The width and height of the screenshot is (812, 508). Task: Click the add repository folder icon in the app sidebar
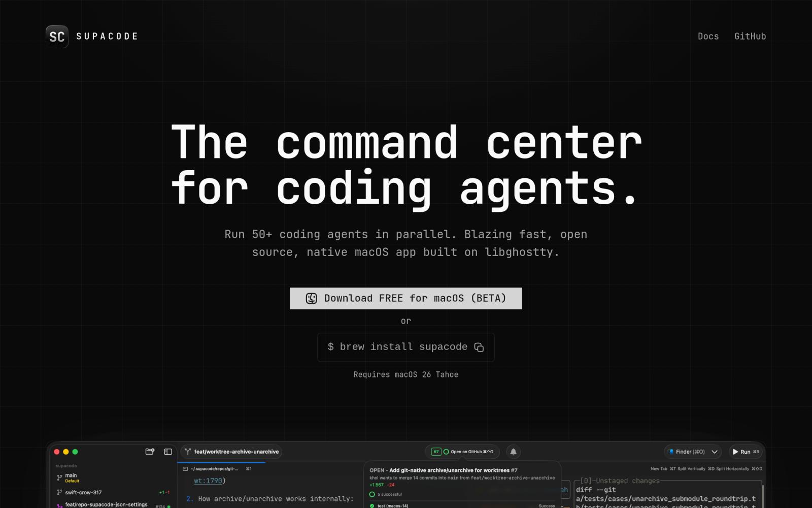point(150,451)
